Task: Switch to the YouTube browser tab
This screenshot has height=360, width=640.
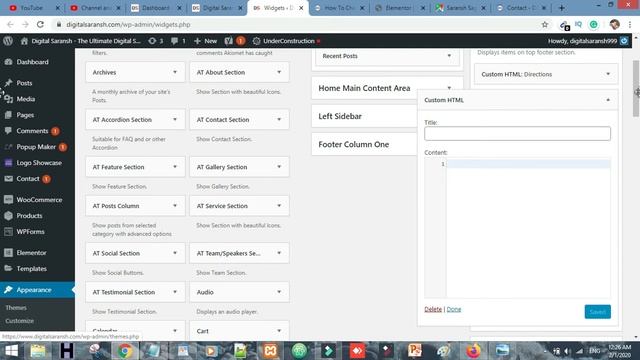Action: click(x=34, y=8)
